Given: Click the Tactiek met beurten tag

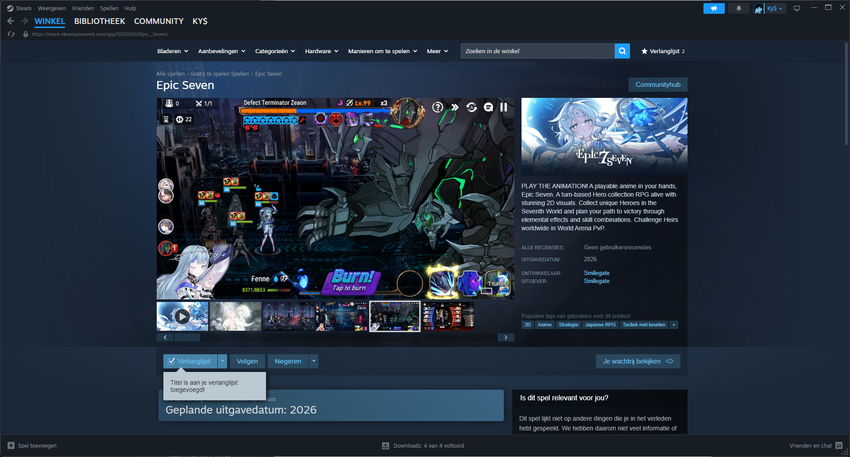Looking at the screenshot, I should [643, 325].
